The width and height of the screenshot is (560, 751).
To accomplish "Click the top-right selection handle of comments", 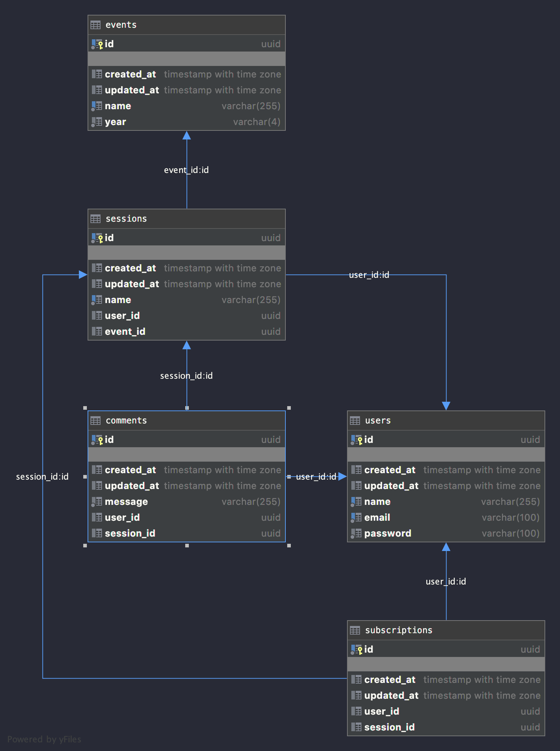I will 289,408.
